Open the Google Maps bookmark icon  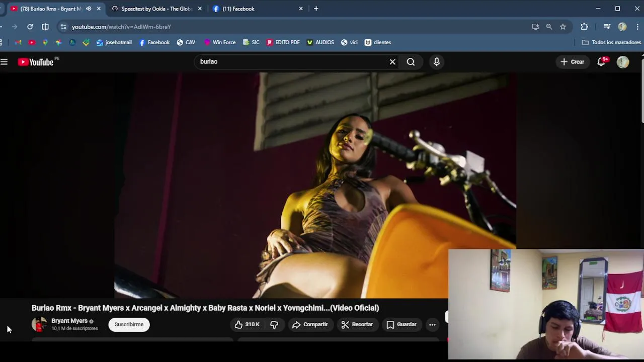click(45, 42)
